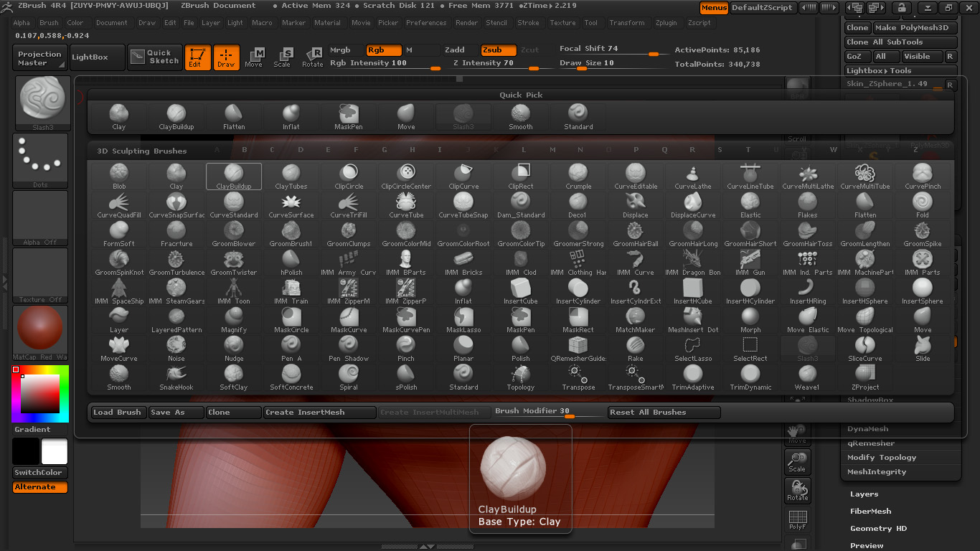This screenshot has height=551, width=980.
Task: Select the MaskLasso brush
Action: 463,320
